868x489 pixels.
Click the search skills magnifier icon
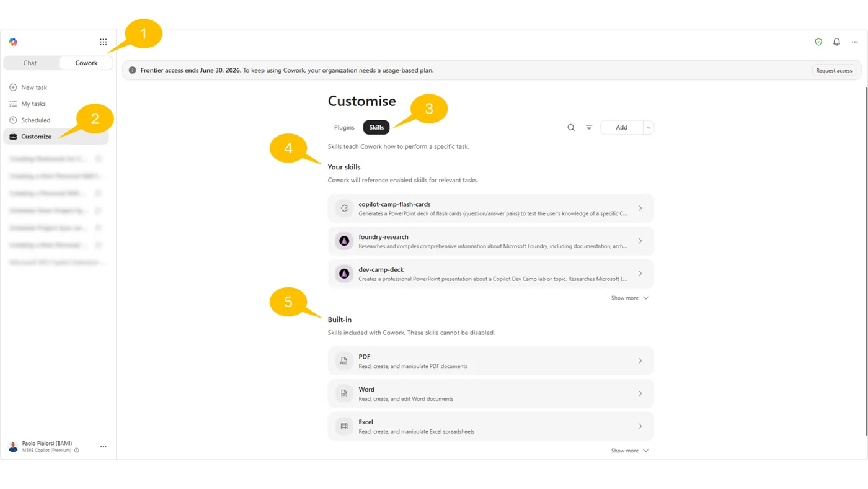pyautogui.click(x=571, y=127)
